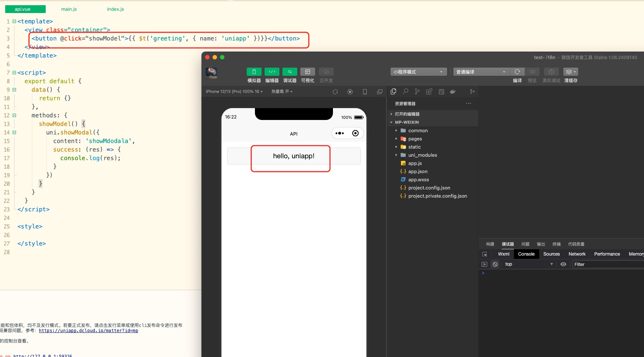Click the detach simulator window icon
The height and width of the screenshot is (357, 644).
coord(379,92)
